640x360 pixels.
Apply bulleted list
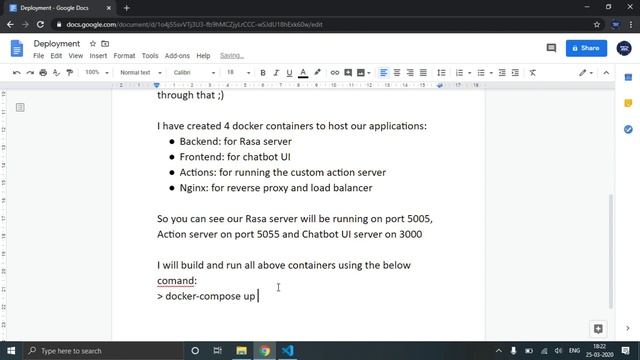coord(481,73)
